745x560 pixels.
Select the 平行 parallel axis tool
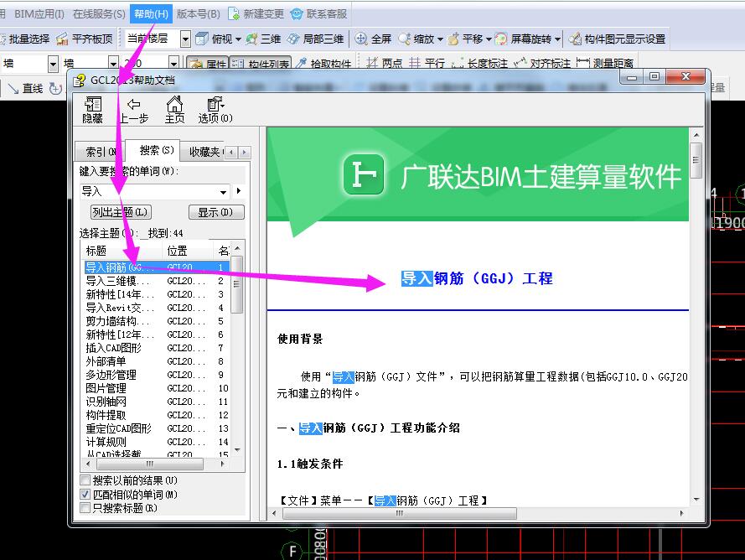pos(427,63)
